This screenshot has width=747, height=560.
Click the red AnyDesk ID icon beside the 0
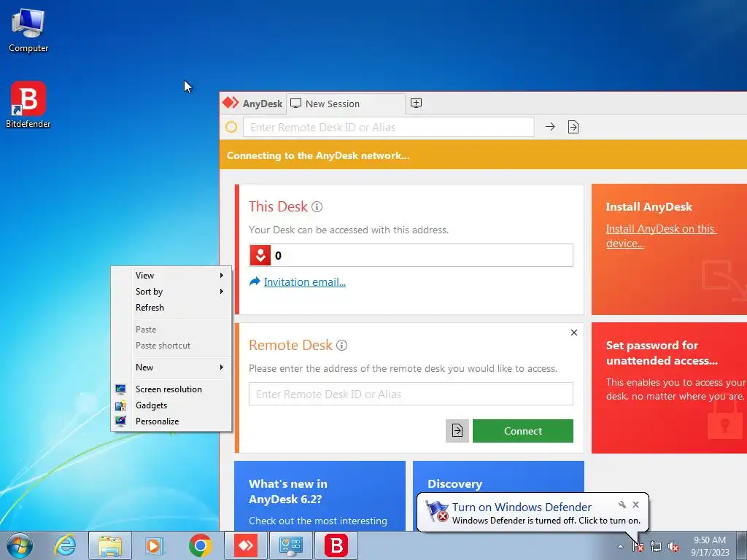tap(260, 255)
